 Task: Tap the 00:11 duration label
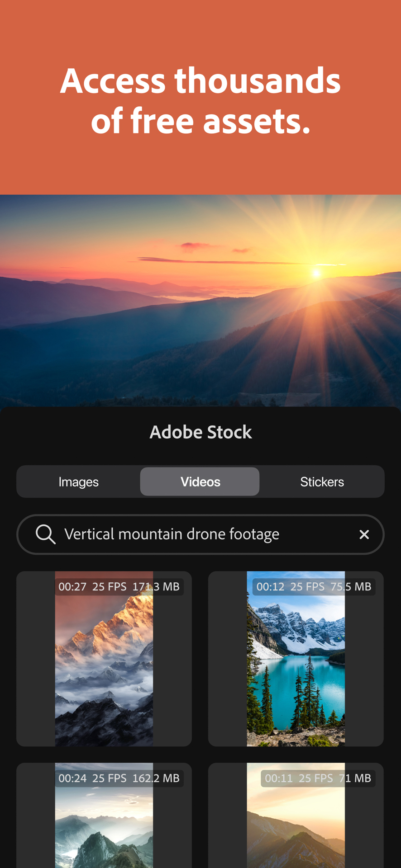tap(279, 778)
